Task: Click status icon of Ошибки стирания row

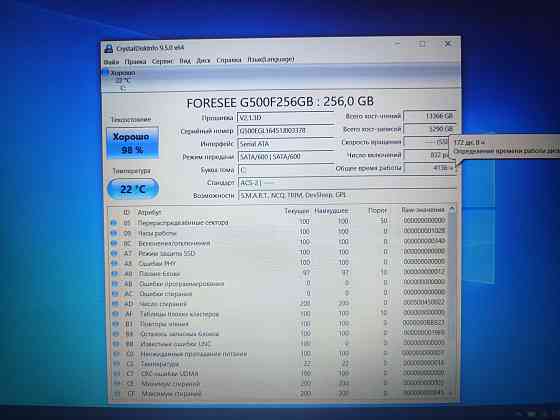Action: [115, 294]
